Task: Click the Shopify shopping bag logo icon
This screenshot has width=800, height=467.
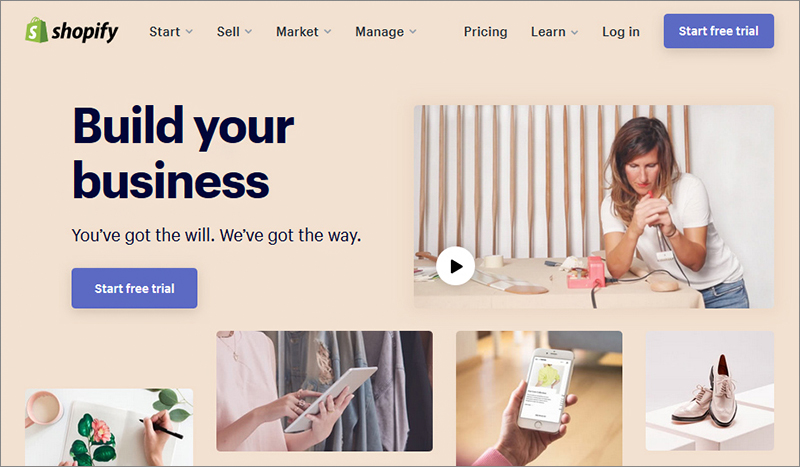Action: point(36,30)
